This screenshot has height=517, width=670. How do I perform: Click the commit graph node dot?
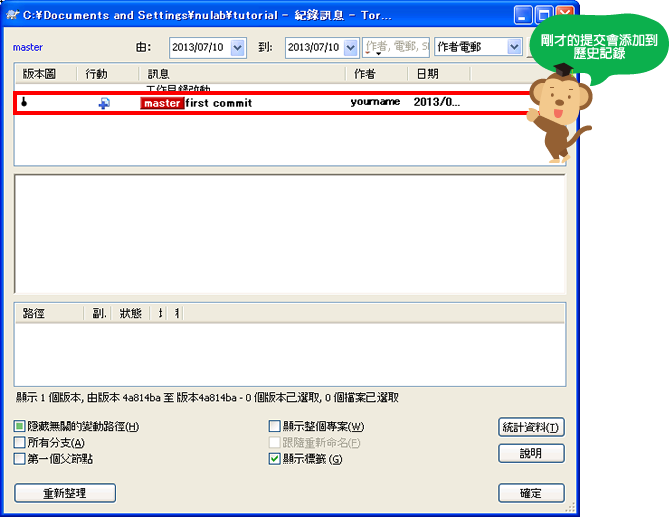coord(23,103)
